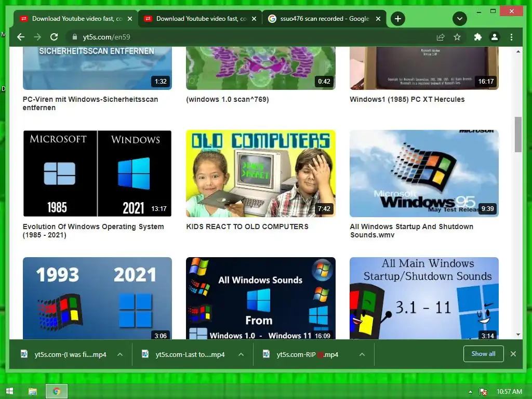This screenshot has width=532, height=399.
Task: Share this page via the share icon
Action: tap(441, 37)
